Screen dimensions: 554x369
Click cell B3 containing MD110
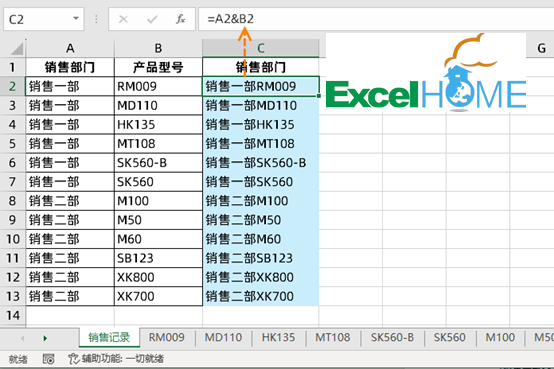tap(158, 105)
